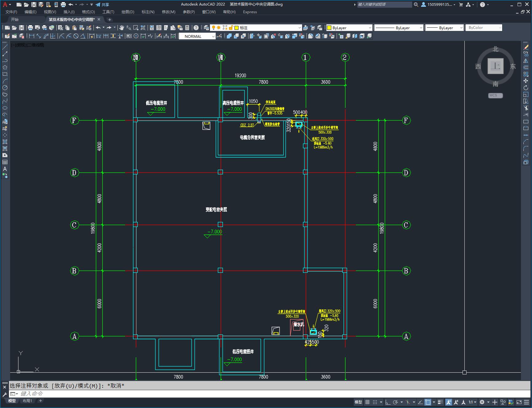Click the Move tool in modify toolbar

[526, 81]
